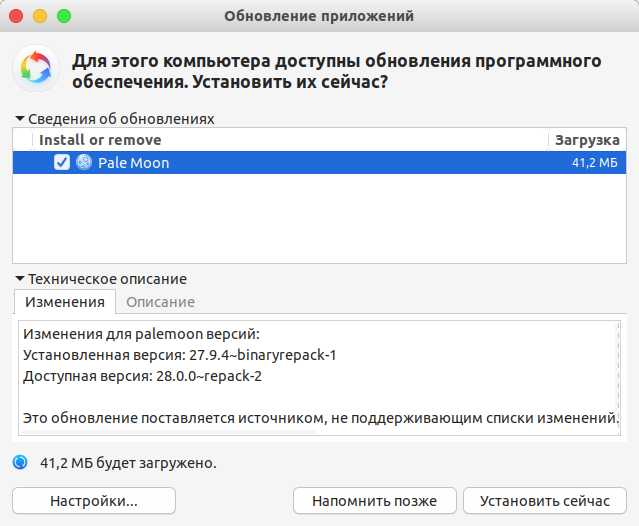The image size is (639, 526).
Task: Select the Изменения tab
Action: click(x=65, y=302)
